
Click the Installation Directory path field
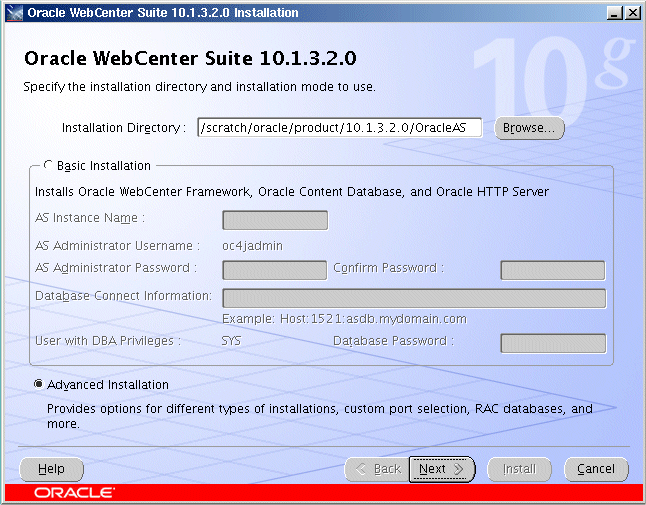[339, 128]
